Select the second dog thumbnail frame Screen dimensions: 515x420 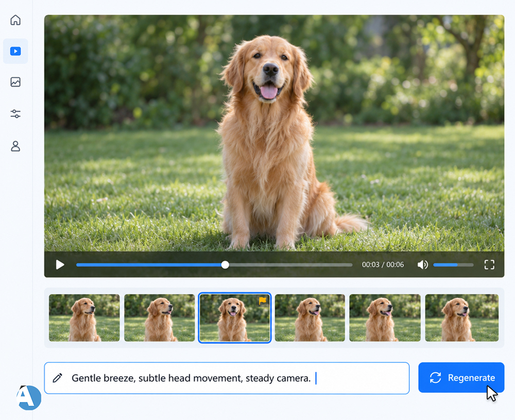pyautogui.click(x=160, y=318)
